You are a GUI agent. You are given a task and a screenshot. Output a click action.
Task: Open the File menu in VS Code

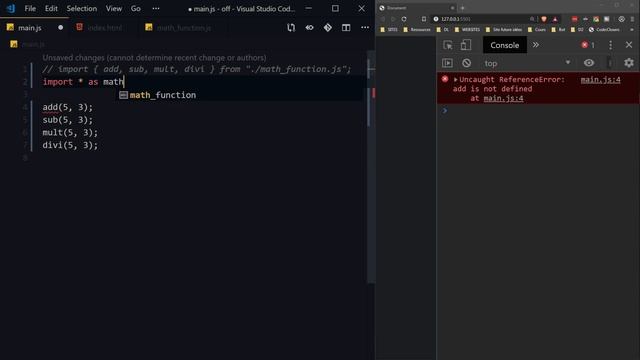(x=30, y=8)
